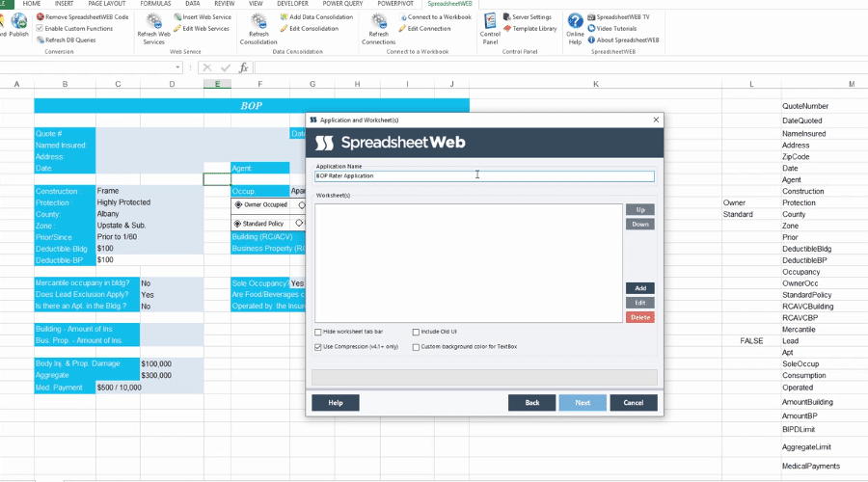Open the Control Panel icon
Image resolution: width=868 pixels, height=482 pixels.
tap(490, 29)
